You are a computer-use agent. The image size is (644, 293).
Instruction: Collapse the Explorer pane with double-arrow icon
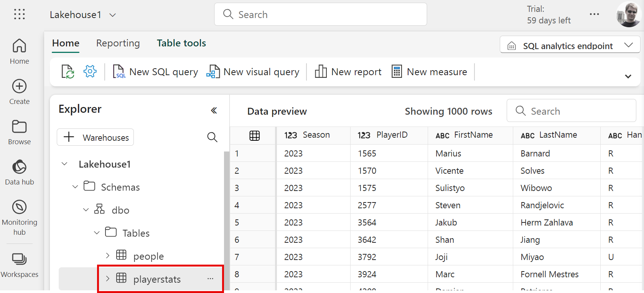214,110
